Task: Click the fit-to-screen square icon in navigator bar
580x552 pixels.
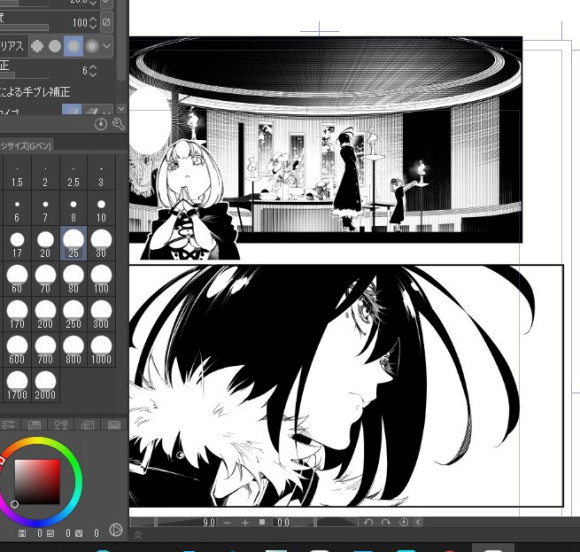Action: (262, 522)
